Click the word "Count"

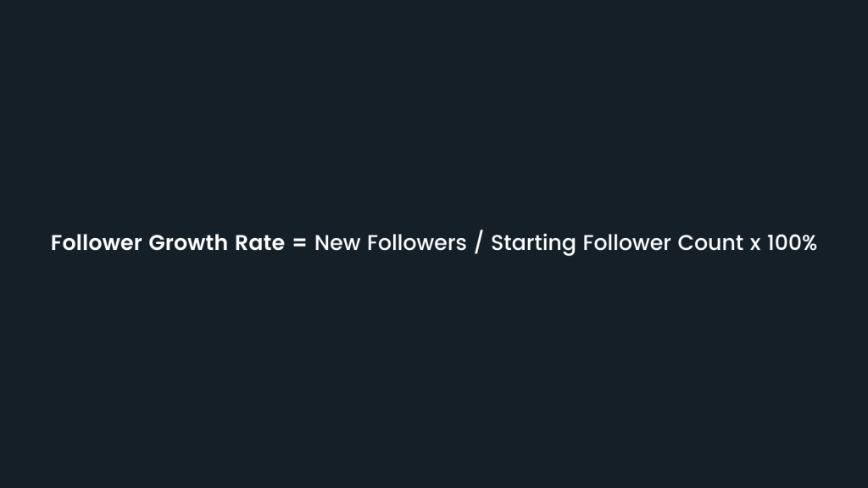(x=710, y=244)
